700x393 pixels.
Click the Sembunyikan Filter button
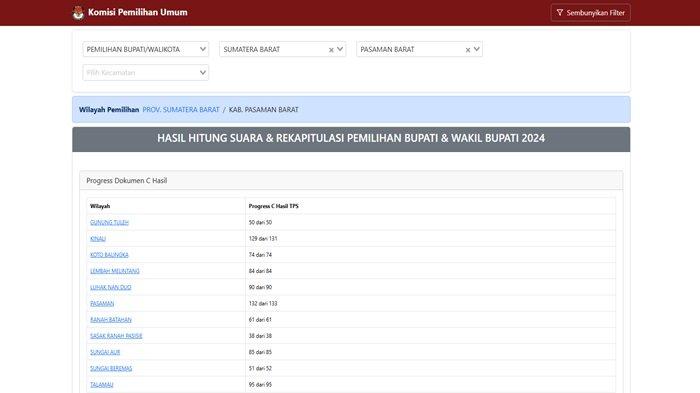(x=591, y=13)
